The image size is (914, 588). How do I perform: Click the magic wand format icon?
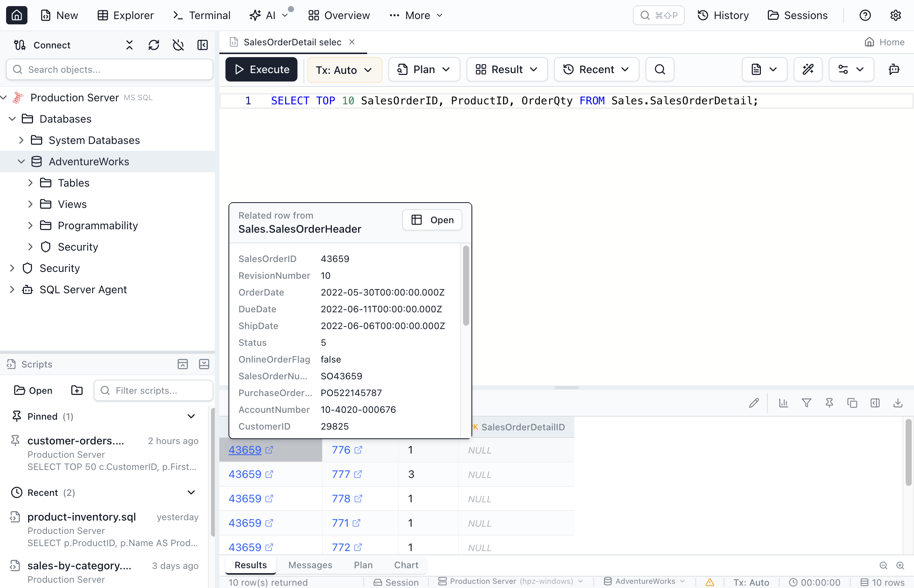[x=808, y=69]
